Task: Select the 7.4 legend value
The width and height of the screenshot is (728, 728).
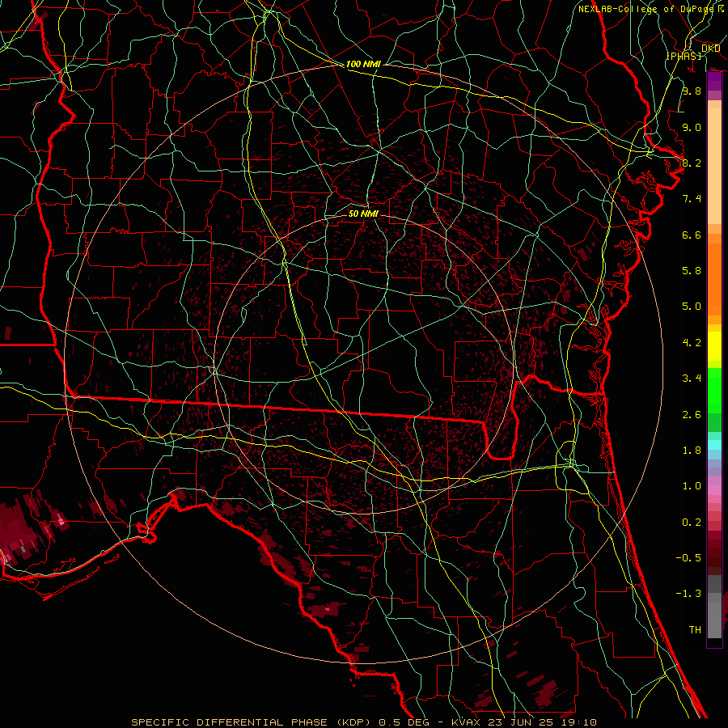Action: coord(692,199)
